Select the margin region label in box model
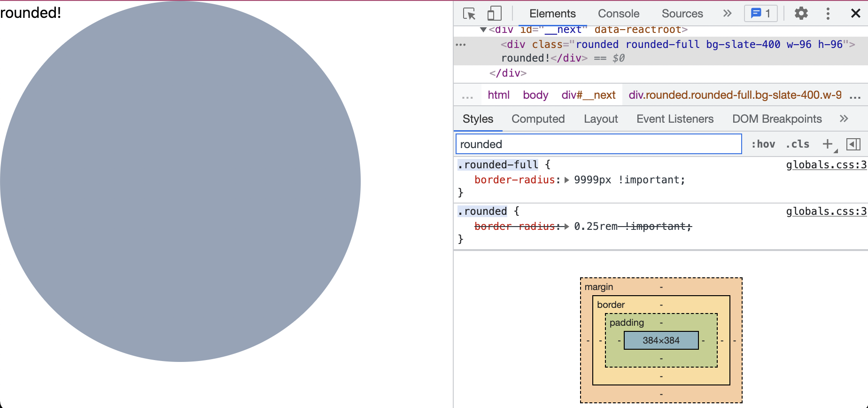868x408 pixels. pyautogui.click(x=598, y=287)
